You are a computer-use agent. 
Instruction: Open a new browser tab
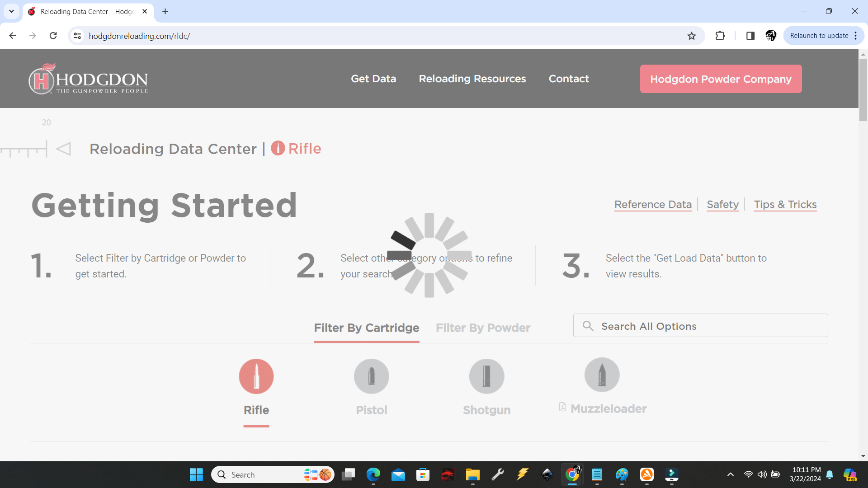pos(165,11)
